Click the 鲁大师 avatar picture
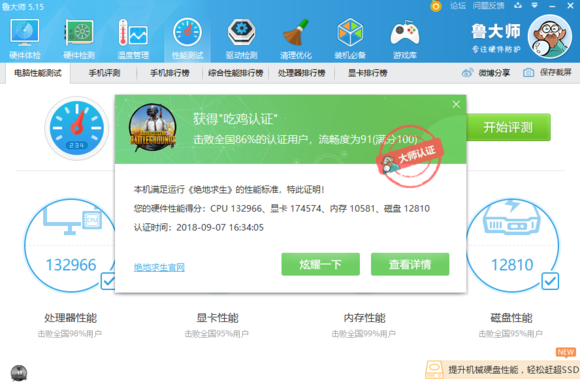Viewport: 580px width, 386px height. pos(550,37)
